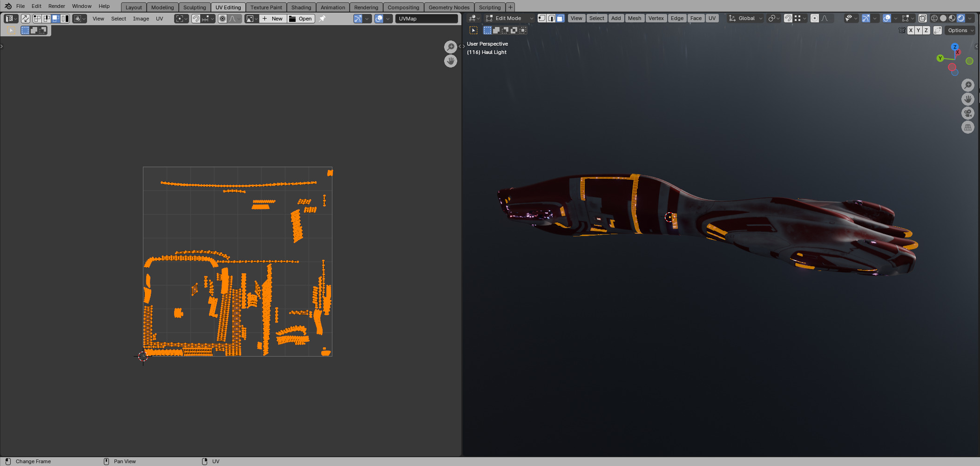Open the Edit Mode dropdown

(x=509, y=18)
